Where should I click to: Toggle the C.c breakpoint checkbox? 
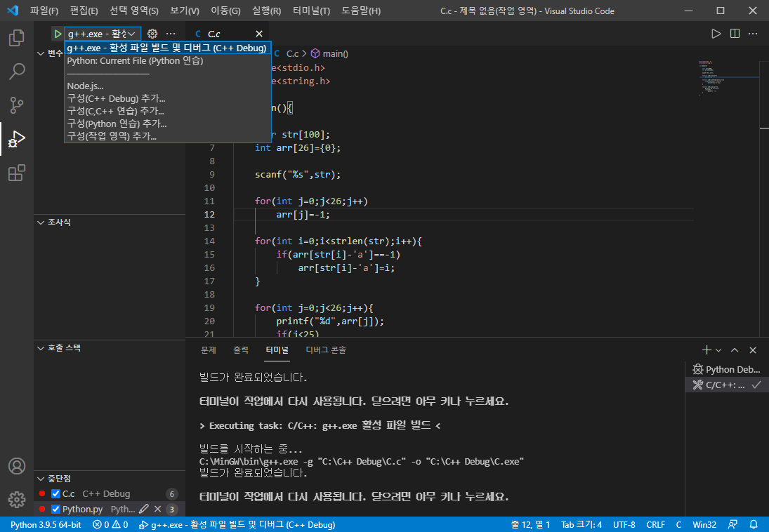[56, 494]
